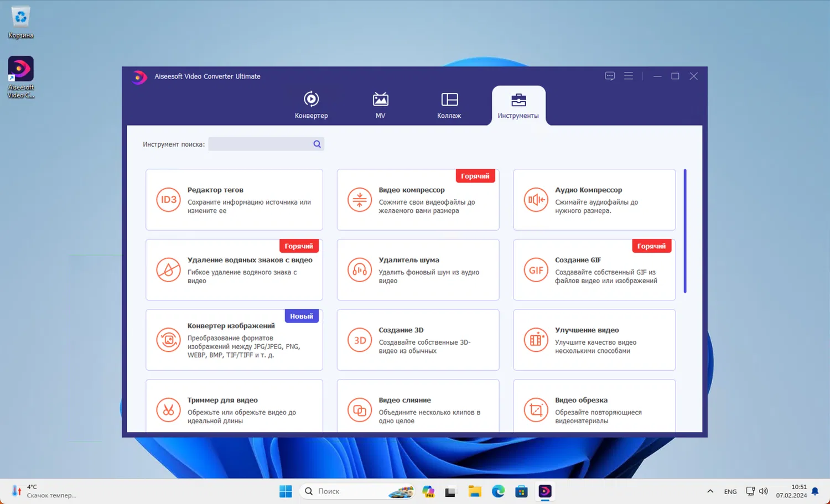Screen dimensions: 830x504
Task: Click the Windows taskbar Поиск search box
Action: coord(357,491)
